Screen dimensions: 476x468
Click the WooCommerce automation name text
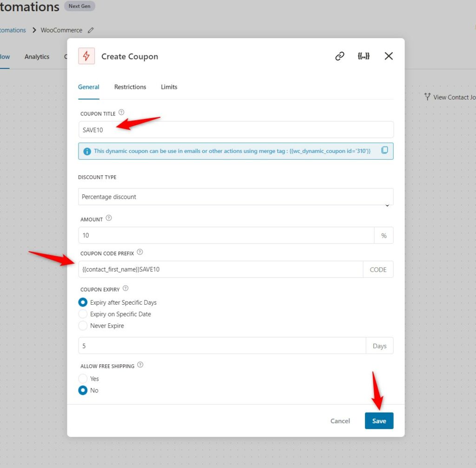coord(62,30)
